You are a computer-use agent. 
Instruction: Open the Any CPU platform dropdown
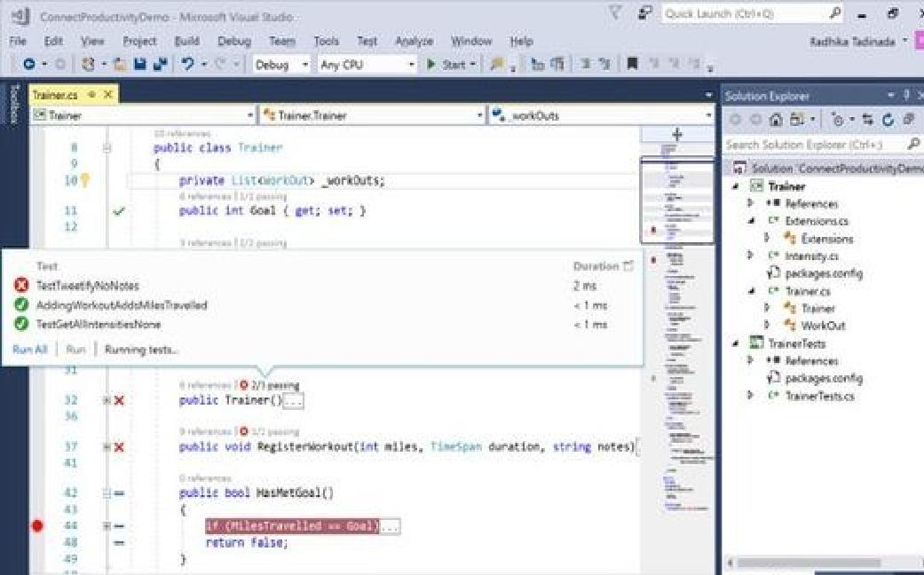[367, 65]
